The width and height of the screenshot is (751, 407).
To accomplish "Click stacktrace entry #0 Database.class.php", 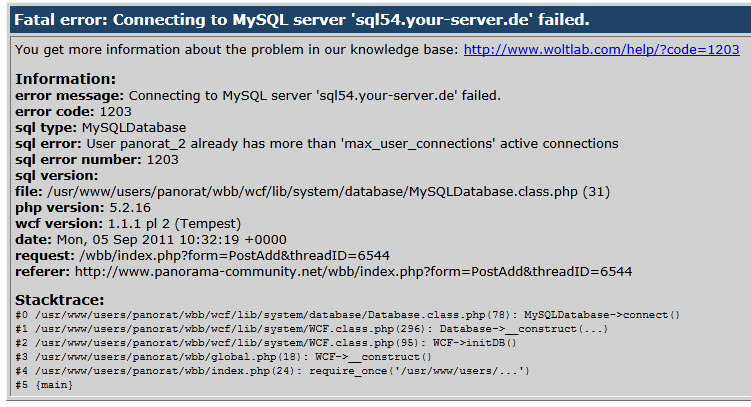I will point(347,315).
